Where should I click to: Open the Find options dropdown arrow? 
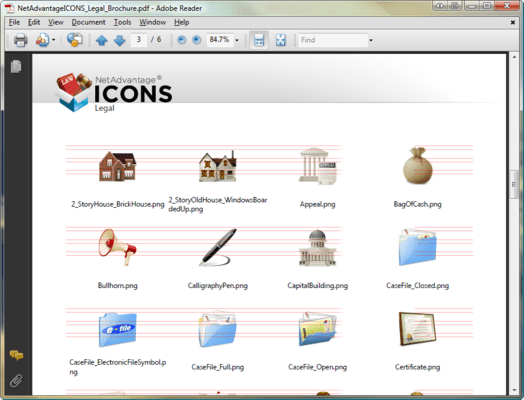click(x=371, y=40)
